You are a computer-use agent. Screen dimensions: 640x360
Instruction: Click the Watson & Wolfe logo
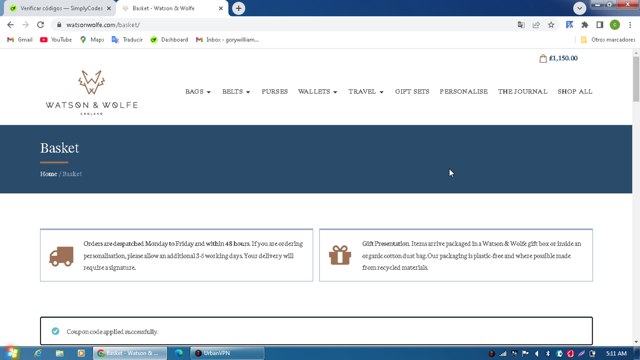[x=91, y=92]
